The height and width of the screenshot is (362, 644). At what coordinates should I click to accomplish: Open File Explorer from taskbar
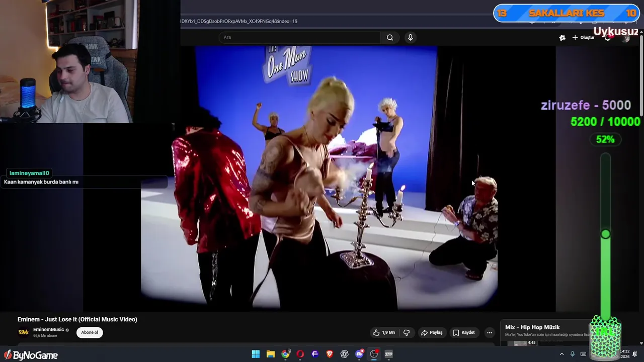pos(270,354)
